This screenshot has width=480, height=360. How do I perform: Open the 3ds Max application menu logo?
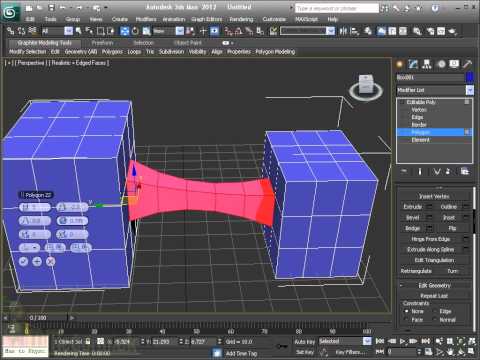(x=10, y=12)
